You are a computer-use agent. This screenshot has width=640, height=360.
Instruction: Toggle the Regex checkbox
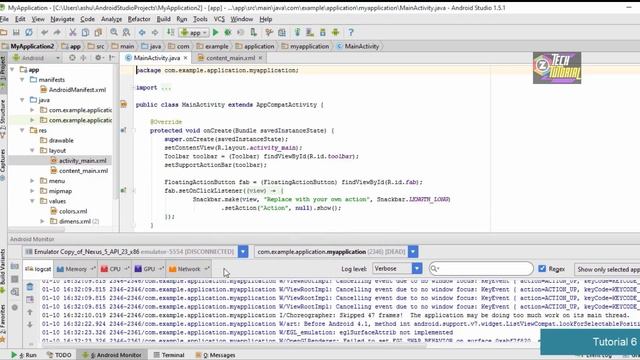pyautogui.click(x=542, y=269)
